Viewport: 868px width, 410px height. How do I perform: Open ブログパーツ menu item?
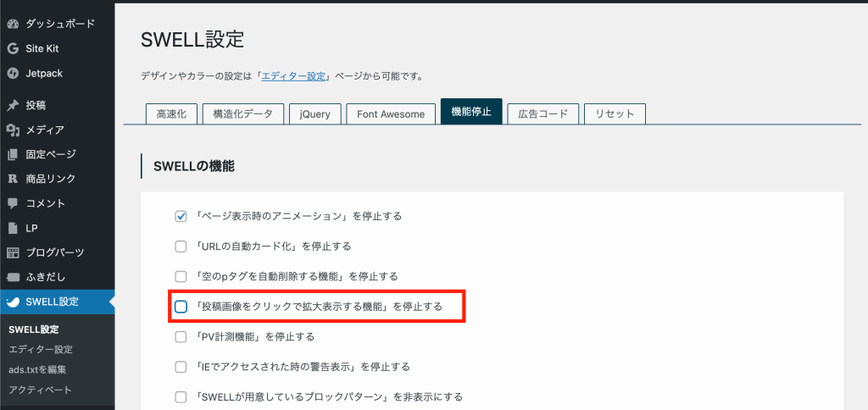[58, 252]
